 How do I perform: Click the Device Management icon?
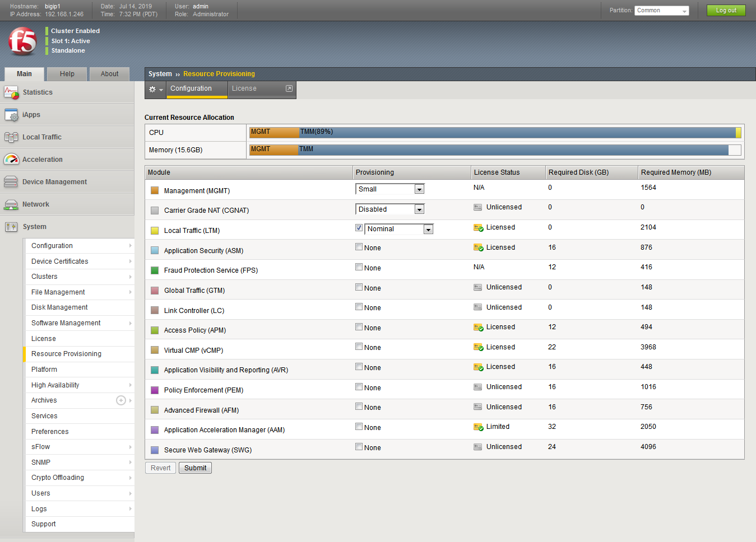pyautogui.click(x=11, y=182)
